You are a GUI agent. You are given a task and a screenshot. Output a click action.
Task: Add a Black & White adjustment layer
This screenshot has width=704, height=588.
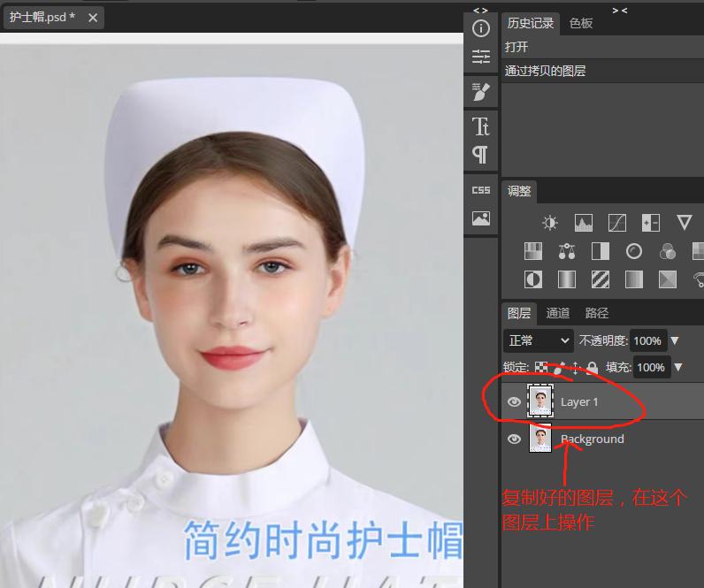(601, 251)
